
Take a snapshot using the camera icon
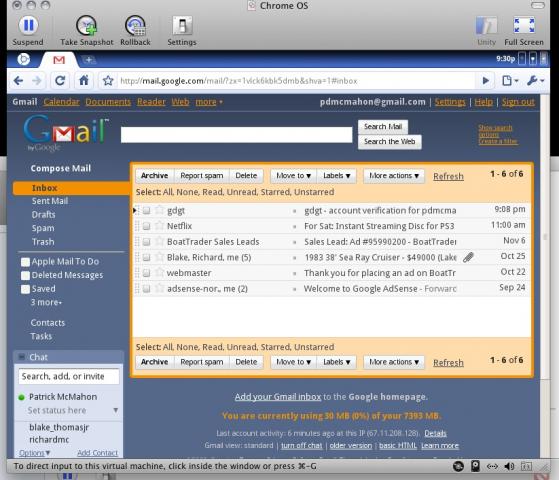(87, 26)
